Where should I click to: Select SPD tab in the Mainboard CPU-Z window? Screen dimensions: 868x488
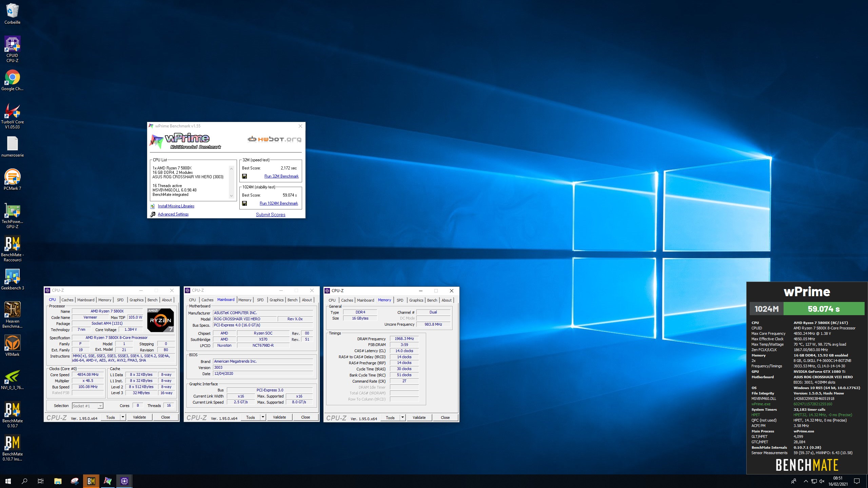click(x=260, y=300)
